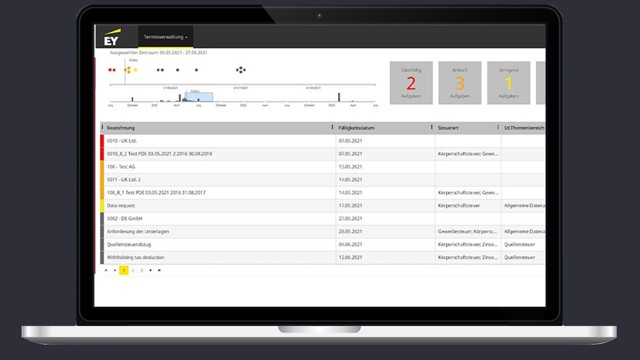Screen dimensions: 640x360
Task: Select the row '100_R_1 Test PDE 03.05.2021'
Action: pyautogui.click(x=322, y=193)
